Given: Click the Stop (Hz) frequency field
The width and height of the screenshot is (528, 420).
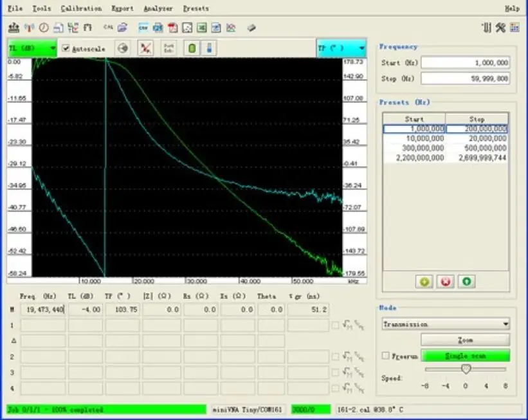Looking at the screenshot, I should tap(466, 78).
